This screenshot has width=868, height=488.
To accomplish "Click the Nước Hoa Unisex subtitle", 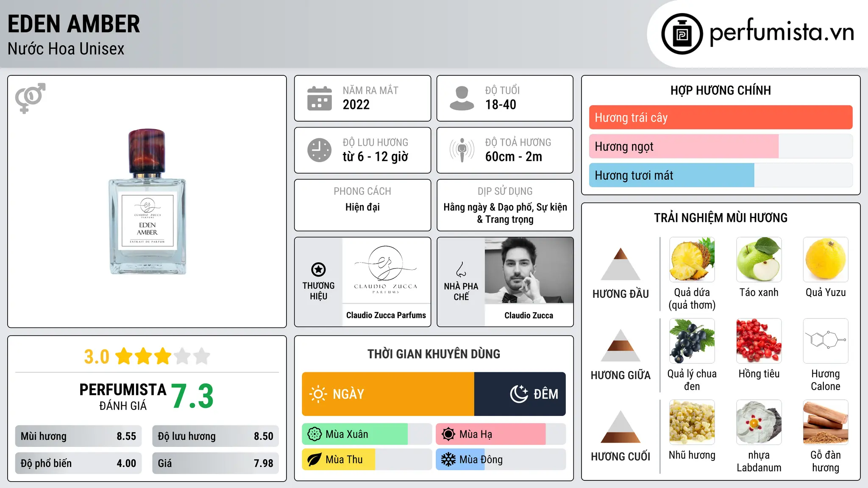I will tap(66, 49).
